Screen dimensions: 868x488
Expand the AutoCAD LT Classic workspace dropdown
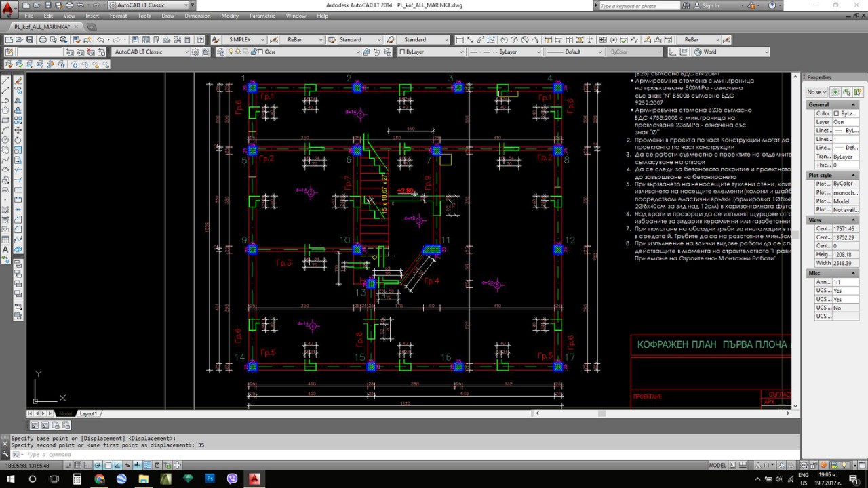(186, 52)
